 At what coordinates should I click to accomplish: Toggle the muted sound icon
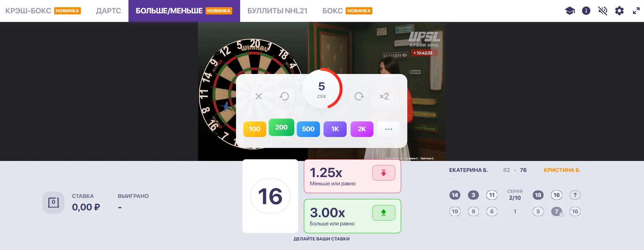pyautogui.click(x=603, y=11)
